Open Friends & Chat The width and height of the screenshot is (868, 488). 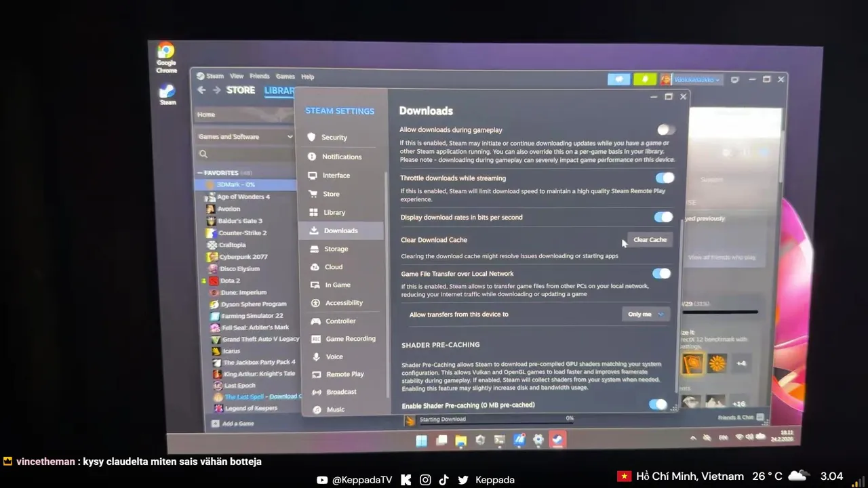(x=741, y=418)
